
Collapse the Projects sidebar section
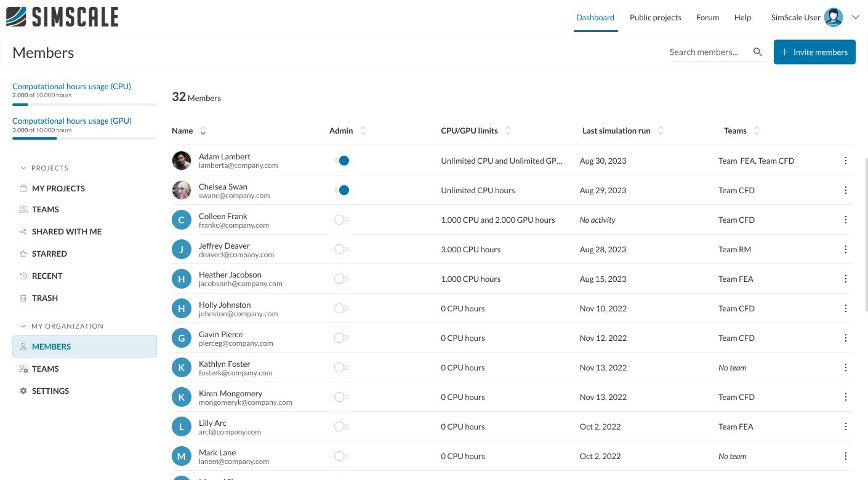pyautogui.click(x=23, y=168)
